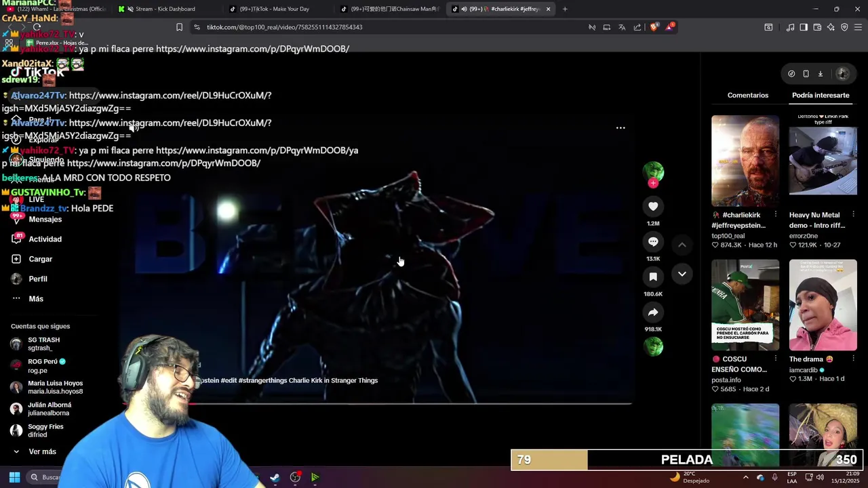Open the Brave playlist music note icon

pyautogui.click(x=790, y=27)
